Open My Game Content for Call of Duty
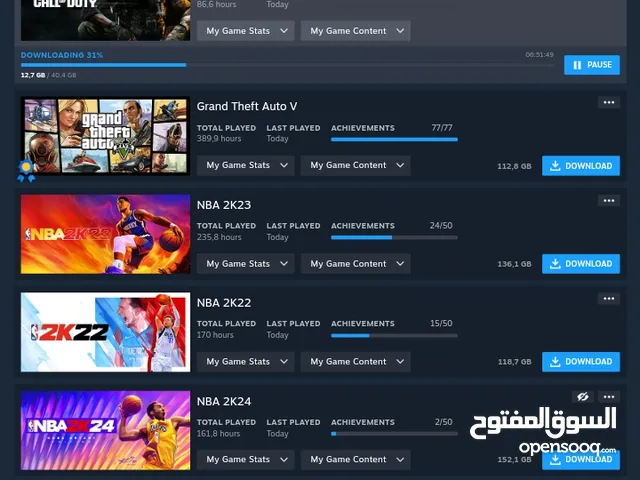 356,31
